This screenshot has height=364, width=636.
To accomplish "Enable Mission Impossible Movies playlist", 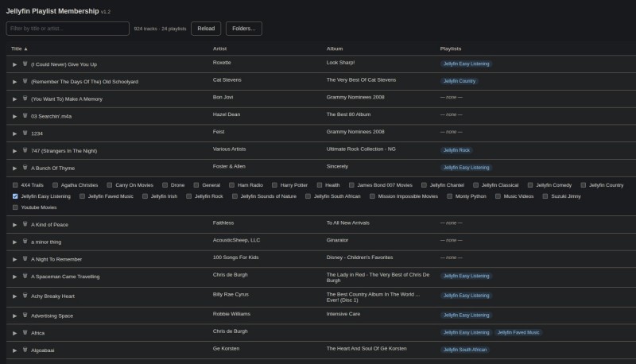I will coord(372,196).
